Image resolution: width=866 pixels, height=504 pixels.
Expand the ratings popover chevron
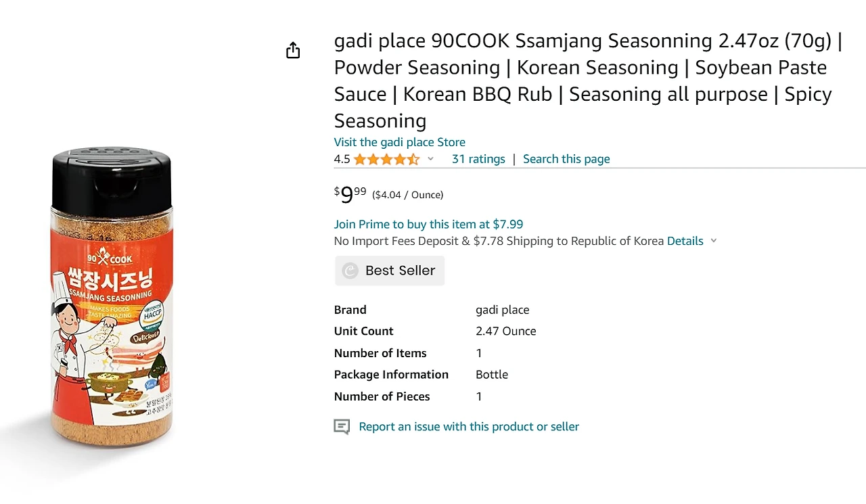430,159
